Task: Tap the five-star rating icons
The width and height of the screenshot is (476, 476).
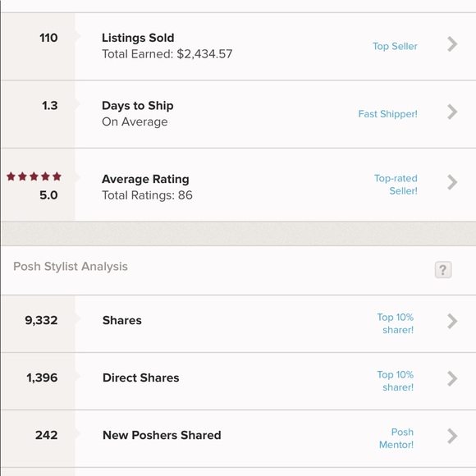Action: click(x=34, y=176)
